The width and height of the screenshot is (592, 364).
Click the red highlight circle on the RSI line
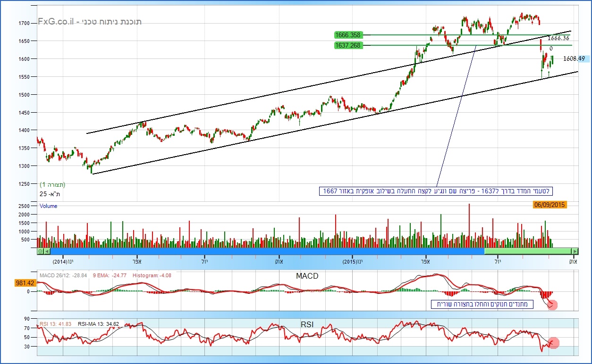pyautogui.click(x=554, y=343)
